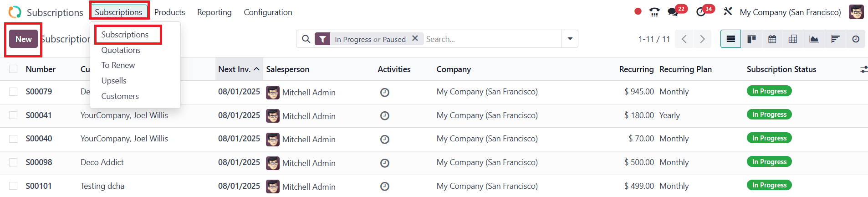Remove the In Progress or Paused filter
Image resolution: width=868 pixels, height=197 pixels.
coord(415,39)
